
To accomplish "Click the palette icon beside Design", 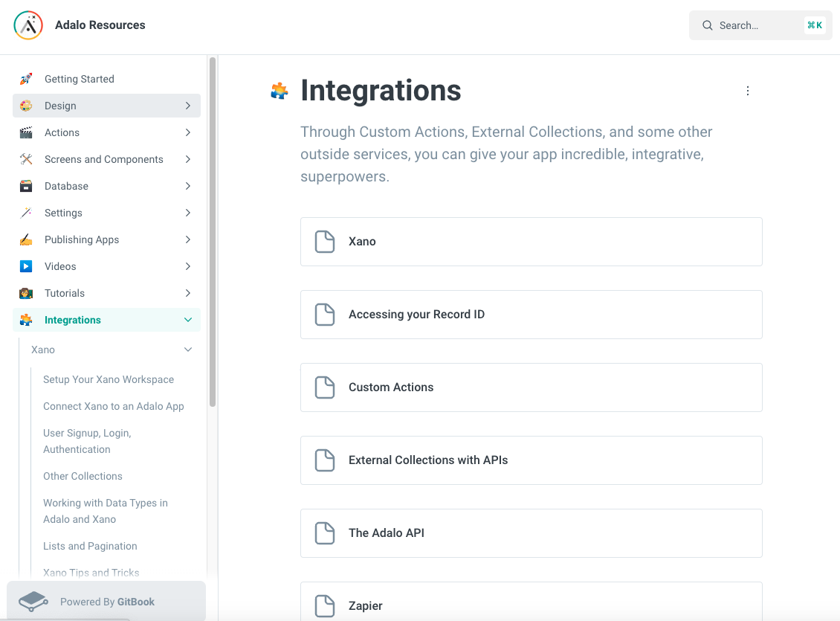I will click(26, 106).
